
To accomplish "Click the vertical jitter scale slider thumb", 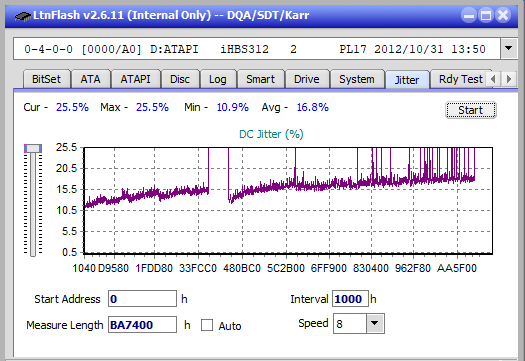I will pos(33,148).
